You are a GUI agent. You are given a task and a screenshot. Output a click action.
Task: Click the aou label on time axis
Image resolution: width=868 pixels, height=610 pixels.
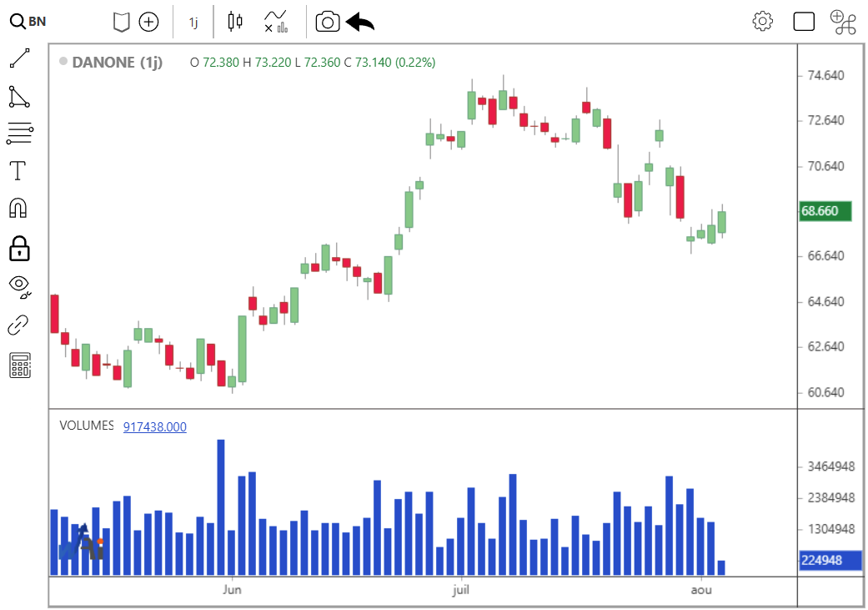pyautogui.click(x=701, y=590)
